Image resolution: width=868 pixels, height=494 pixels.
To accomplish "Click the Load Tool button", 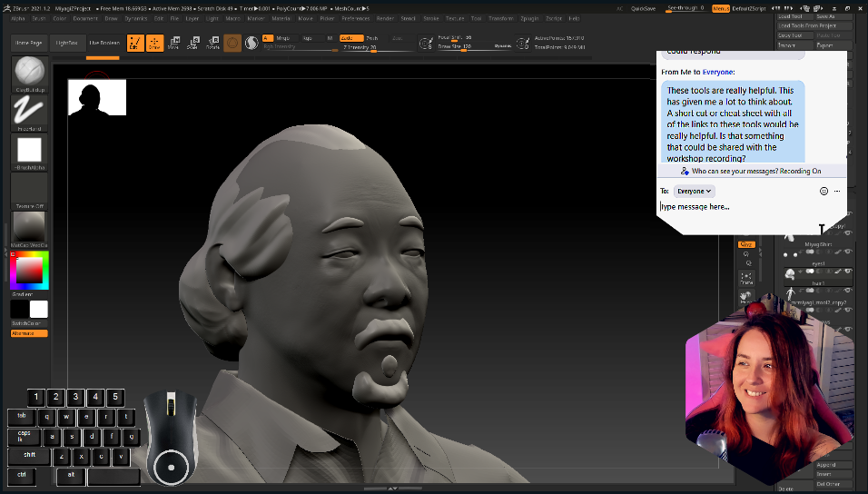I will pyautogui.click(x=795, y=17).
